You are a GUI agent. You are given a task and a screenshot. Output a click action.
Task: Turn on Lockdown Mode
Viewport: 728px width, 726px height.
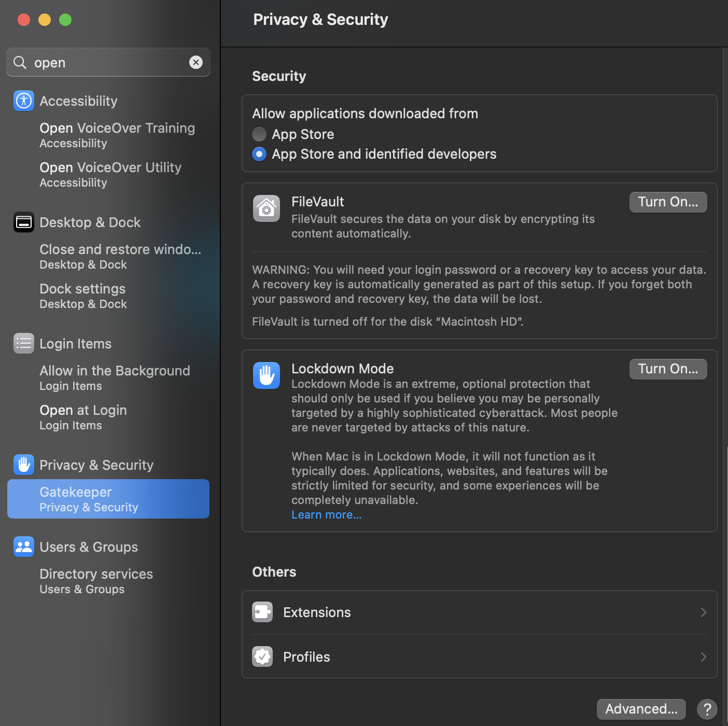(668, 369)
